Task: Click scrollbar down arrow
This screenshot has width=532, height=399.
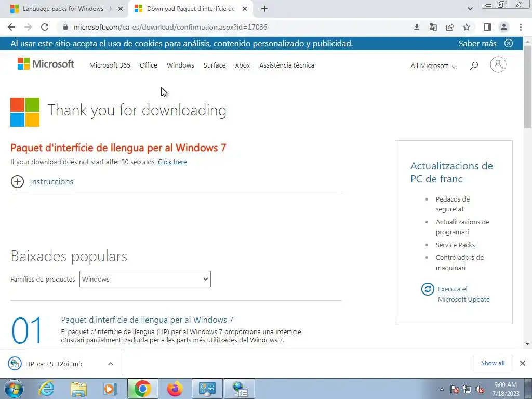Action: pos(528,344)
